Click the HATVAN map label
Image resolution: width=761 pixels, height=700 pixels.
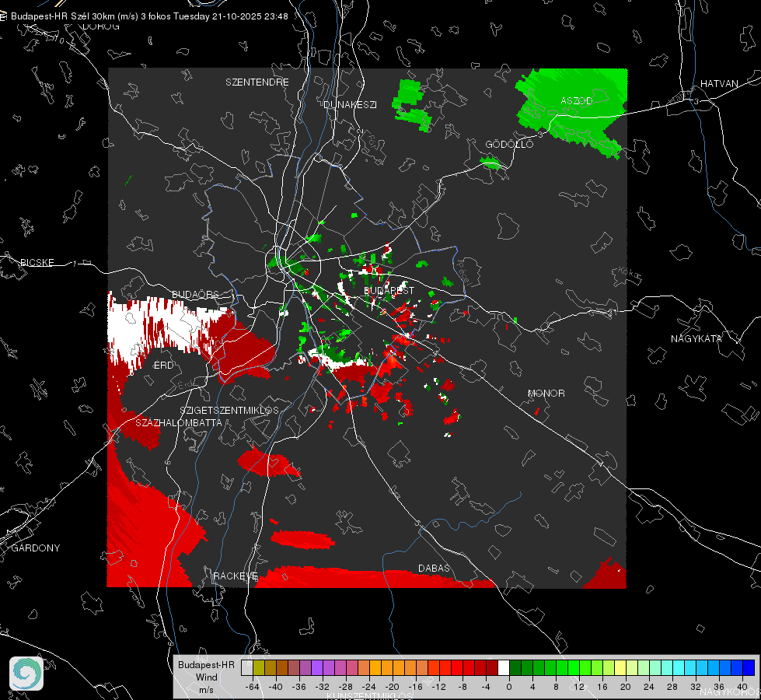[x=719, y=83]
